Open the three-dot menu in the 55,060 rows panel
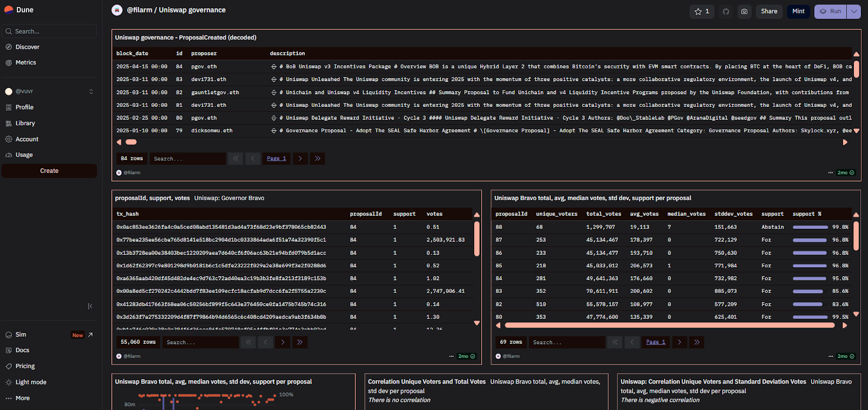The image size is (868, 410). point(451,356)
